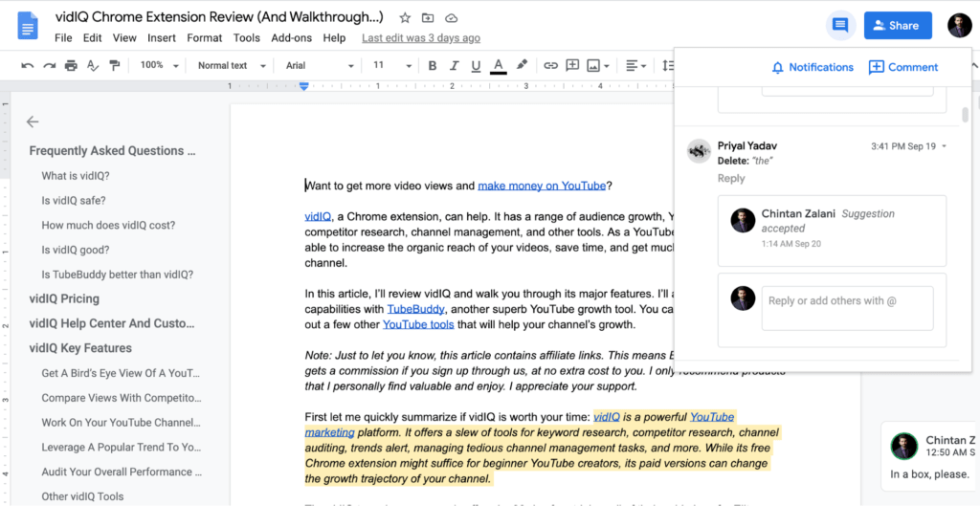Toggle bold formatting
The width and height of the screenshot is (980, 506).
433,65
